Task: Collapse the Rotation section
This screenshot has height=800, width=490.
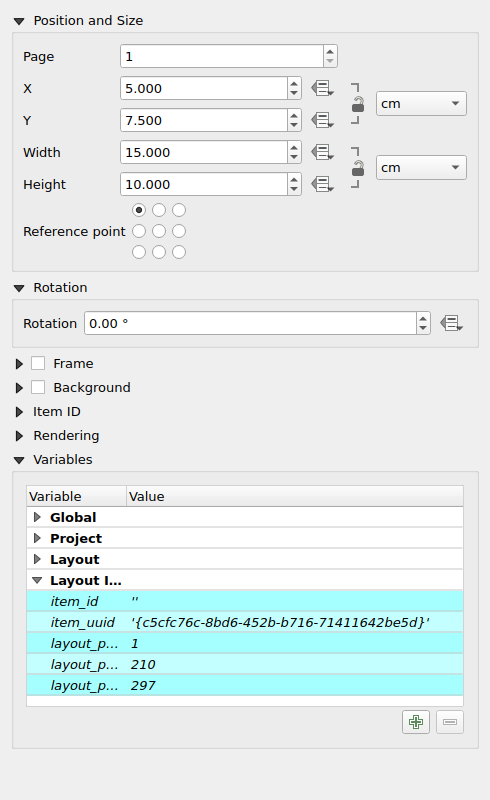Action: coord(19,288)
